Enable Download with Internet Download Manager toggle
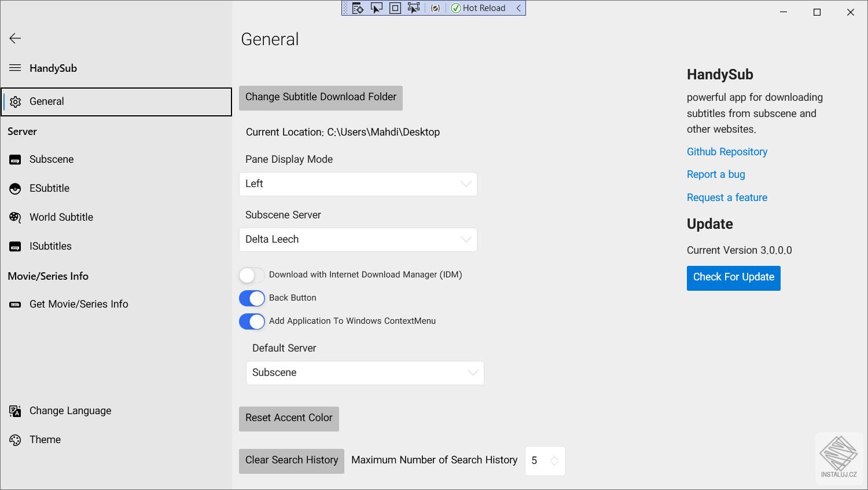The width and height of the screenshot is (868, 490). (252, 275)
